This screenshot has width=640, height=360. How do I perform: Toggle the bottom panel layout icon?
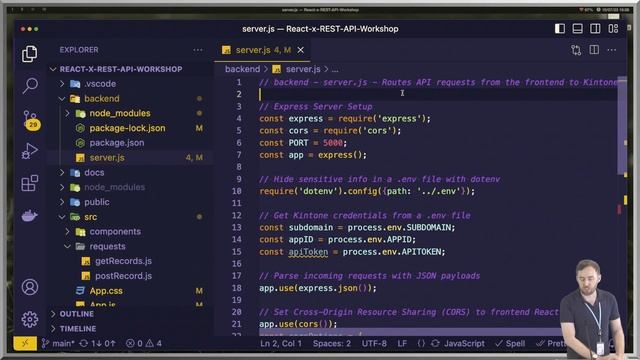pyautogui.click(x=578, y=29)
